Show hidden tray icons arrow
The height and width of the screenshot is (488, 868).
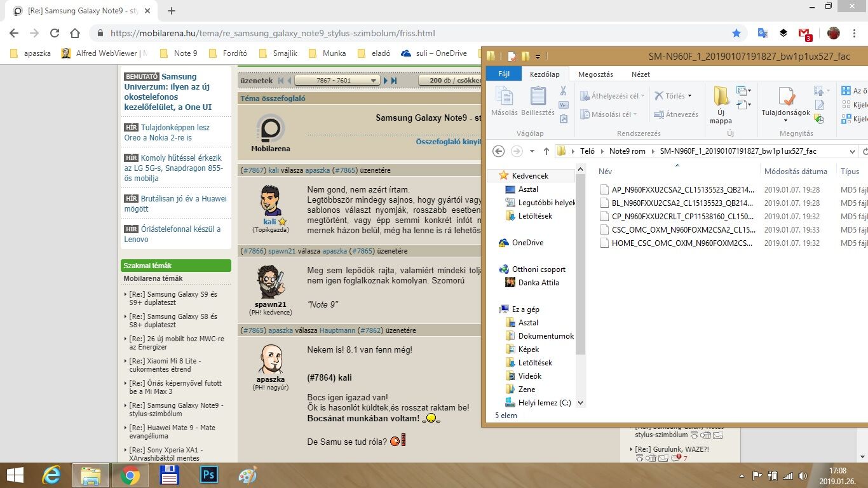(x=742, y=475)
